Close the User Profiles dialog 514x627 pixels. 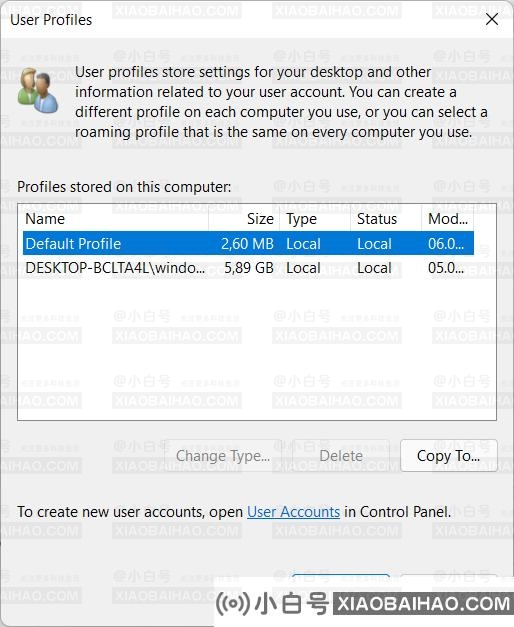point(492,19)
